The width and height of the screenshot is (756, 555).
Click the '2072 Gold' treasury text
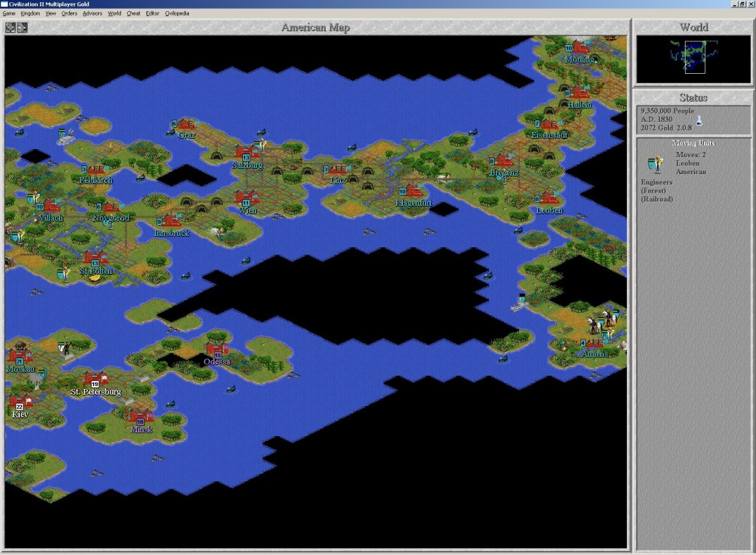coord(656,128)
